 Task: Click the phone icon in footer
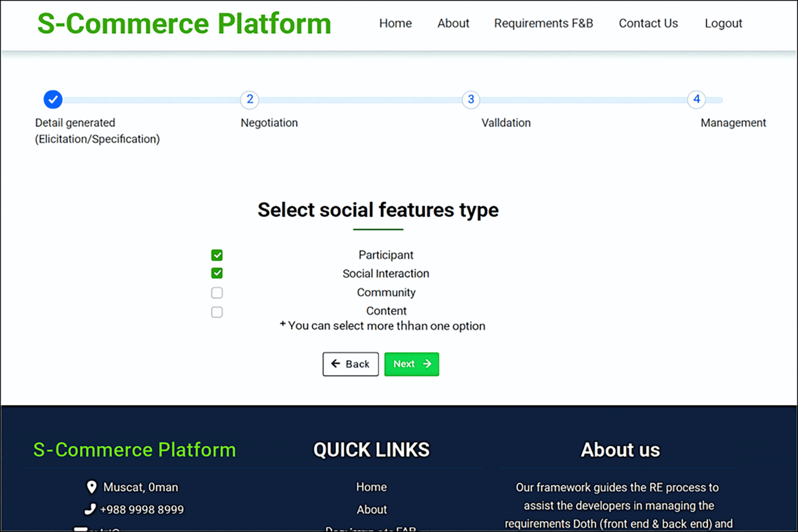(x=90, y=509)
